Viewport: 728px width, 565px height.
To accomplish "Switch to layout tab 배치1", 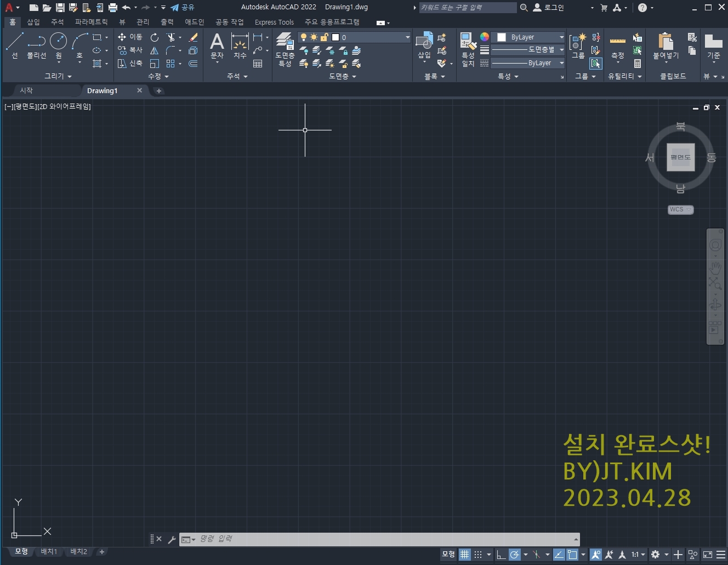I will pos(49,551).
